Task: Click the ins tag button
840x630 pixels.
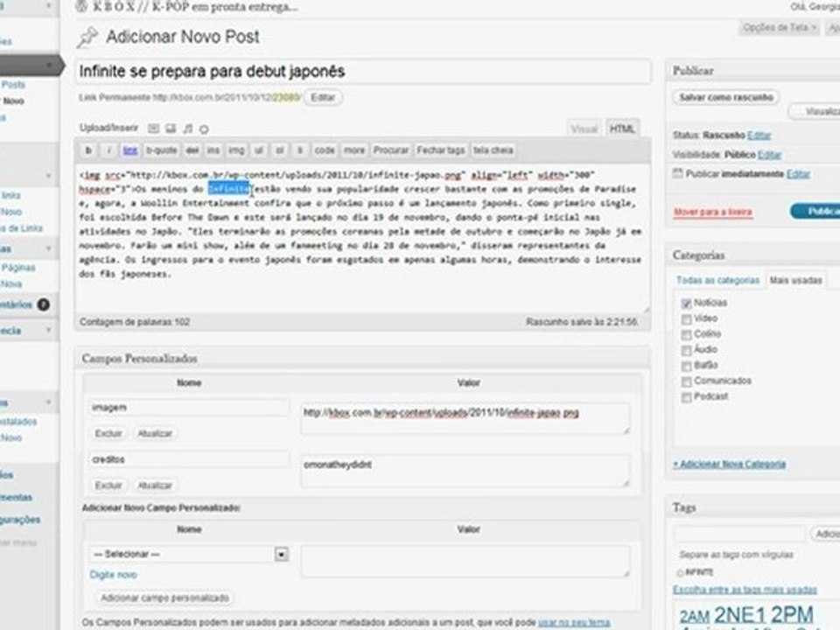Action: click(213, 150)
